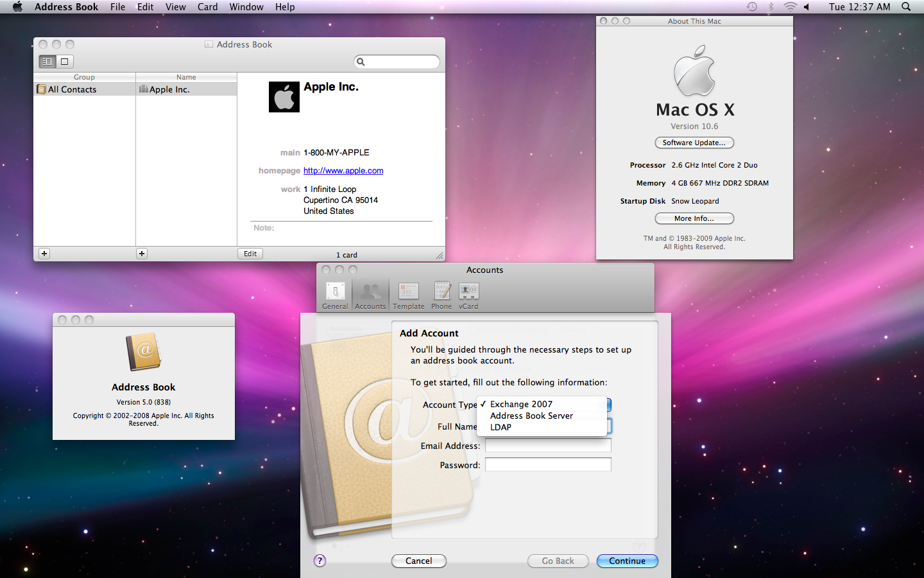
Task: Cancel the Add Account sheet
Action: click(x=419, y=561)
